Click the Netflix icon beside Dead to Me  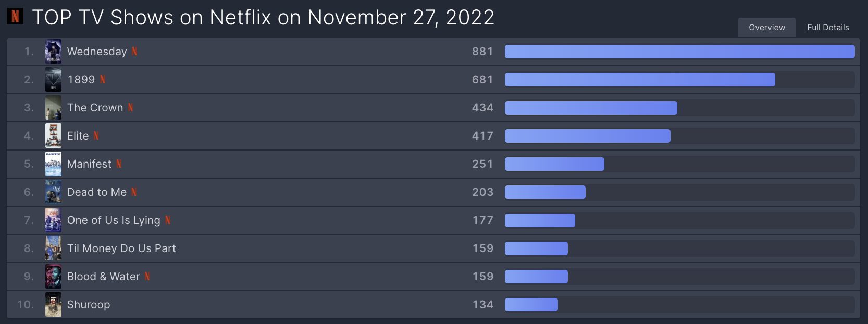(x=134, y=192)
